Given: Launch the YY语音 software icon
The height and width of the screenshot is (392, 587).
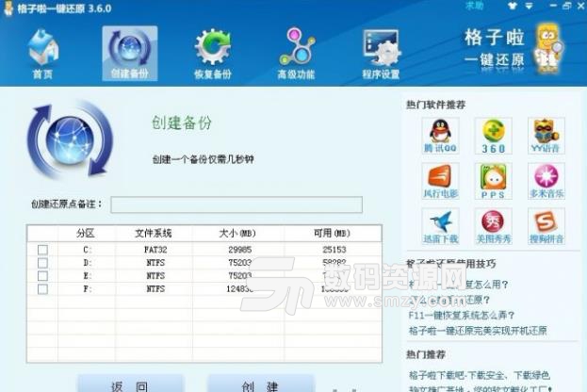Looking at the screenshot, I should (546, 136).
